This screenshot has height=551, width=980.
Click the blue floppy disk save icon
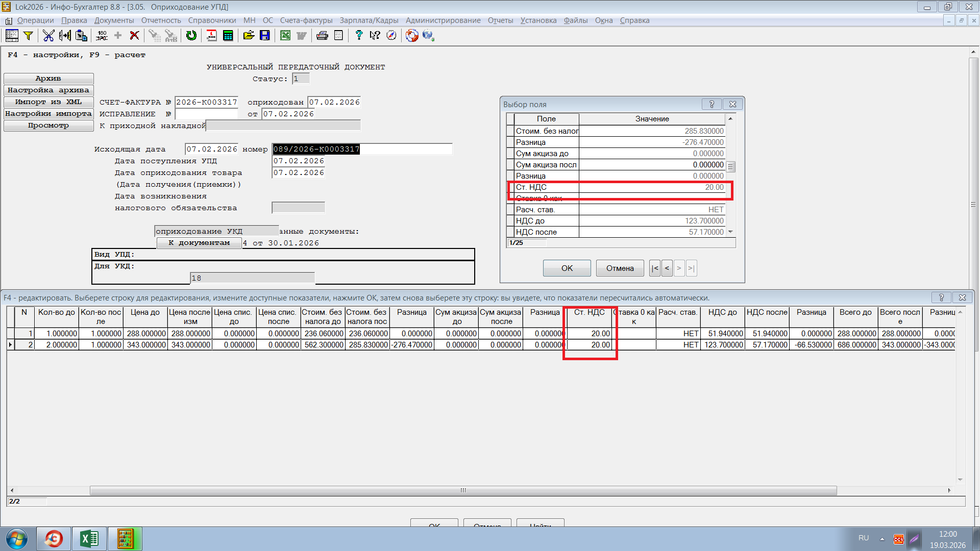[265, 35]
